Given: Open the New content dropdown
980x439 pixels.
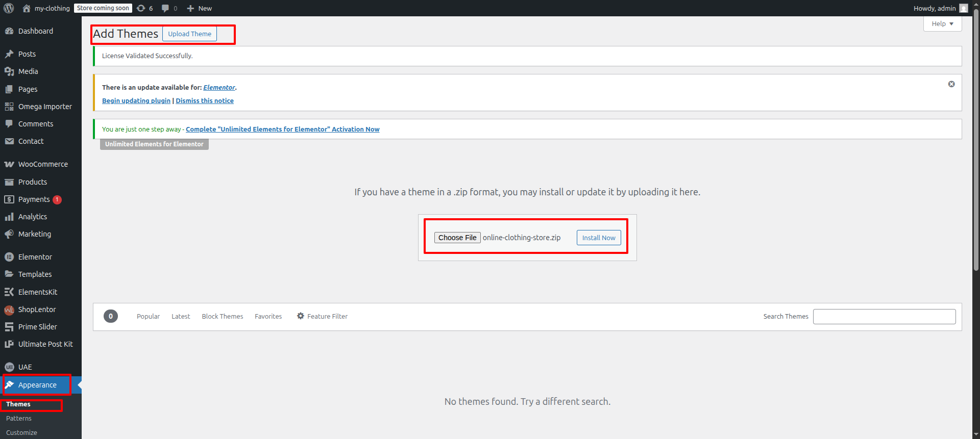Looking at the screenshot, I should pos(200,8).
